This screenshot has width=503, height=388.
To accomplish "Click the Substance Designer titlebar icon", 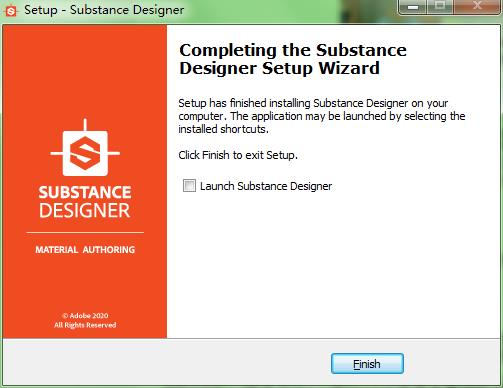I will point(11,10).
